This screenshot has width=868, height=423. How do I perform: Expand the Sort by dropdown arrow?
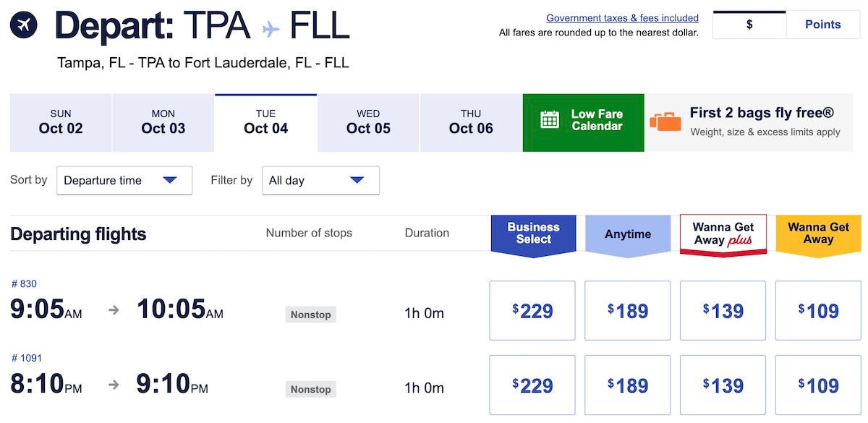coord(172,180)
